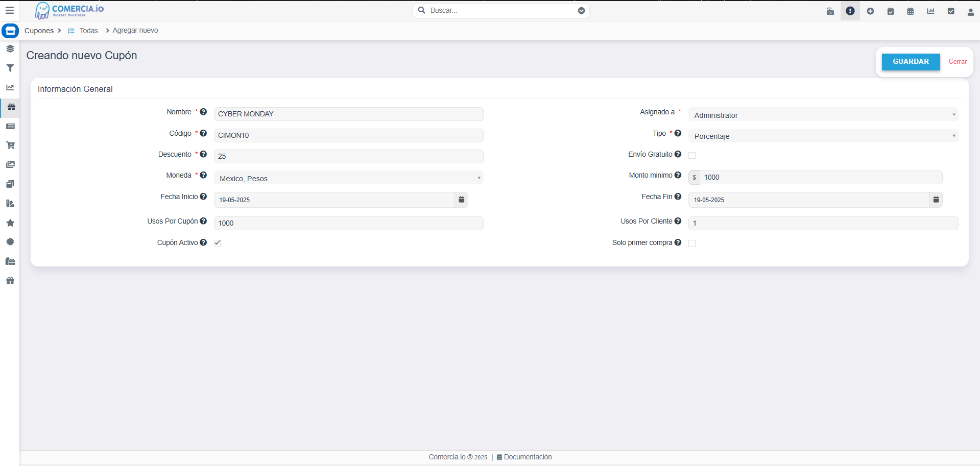The width and height of the screenshot is (980, 466).
Task: Click the Comercia.io footer link
Action: tap(447, 457)
